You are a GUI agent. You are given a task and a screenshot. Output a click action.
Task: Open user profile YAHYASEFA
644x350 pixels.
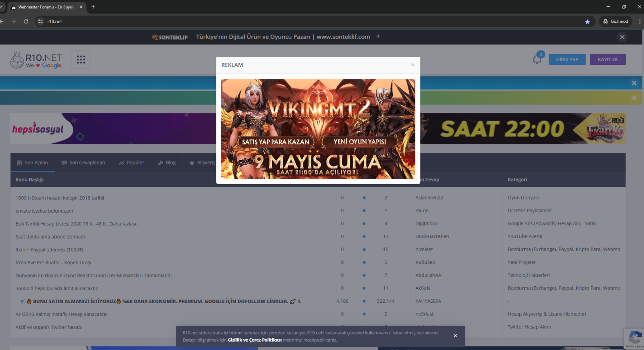[x=428, y=301]
